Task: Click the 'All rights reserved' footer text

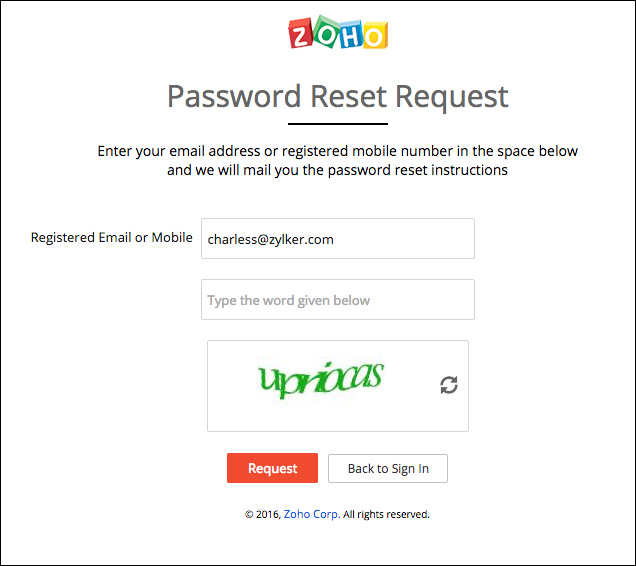Action: [386, 514]
